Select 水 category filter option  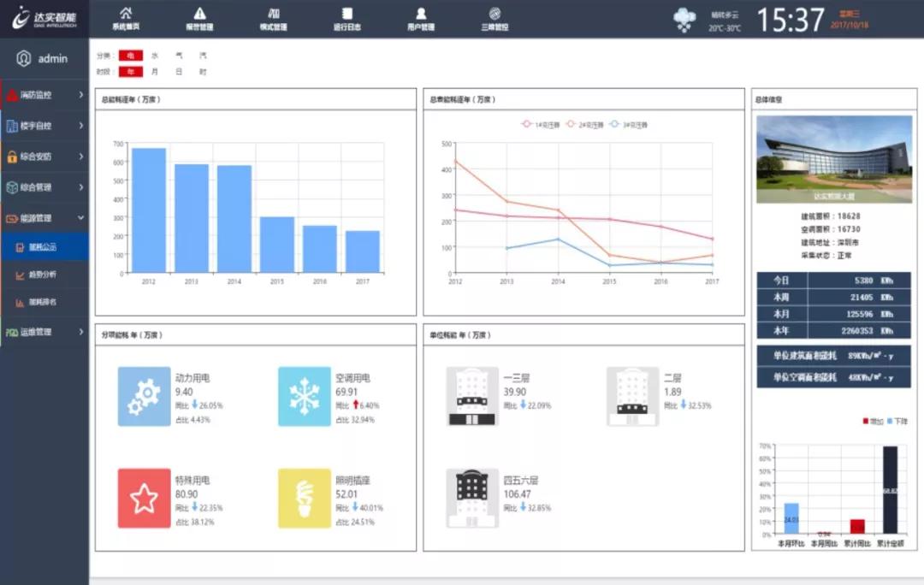point(155,56)
